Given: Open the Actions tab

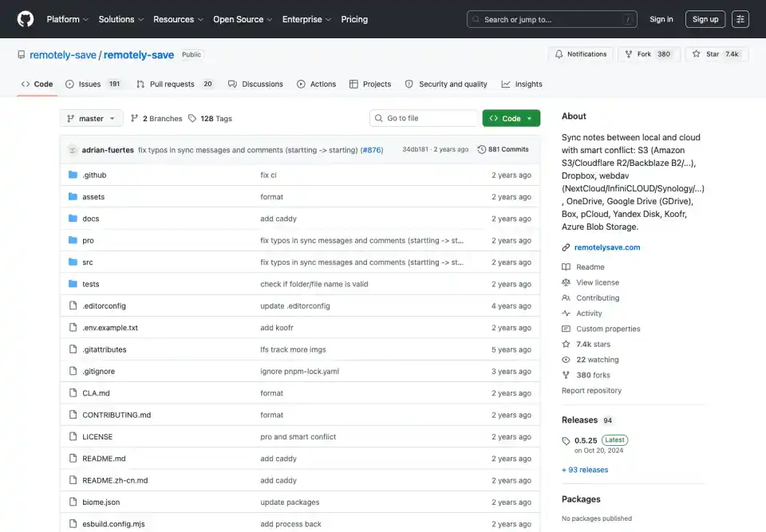Looking at the screenshot, I should (316, 84).
